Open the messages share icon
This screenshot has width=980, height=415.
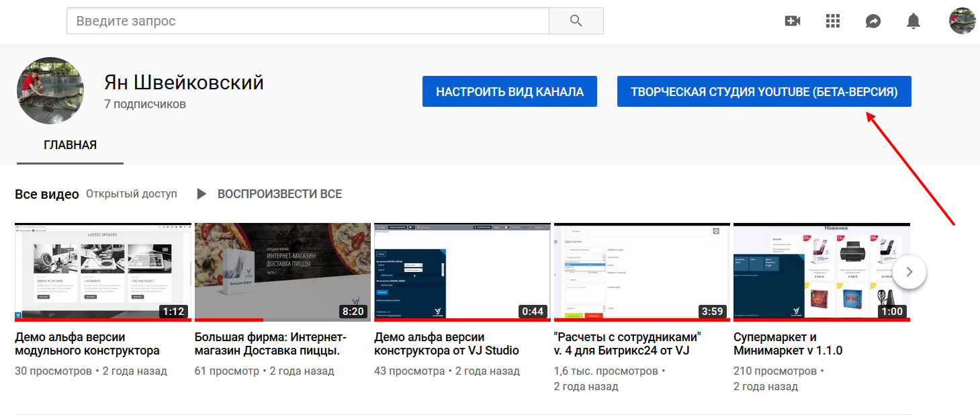pyautogui.click(x=873, y=21)
